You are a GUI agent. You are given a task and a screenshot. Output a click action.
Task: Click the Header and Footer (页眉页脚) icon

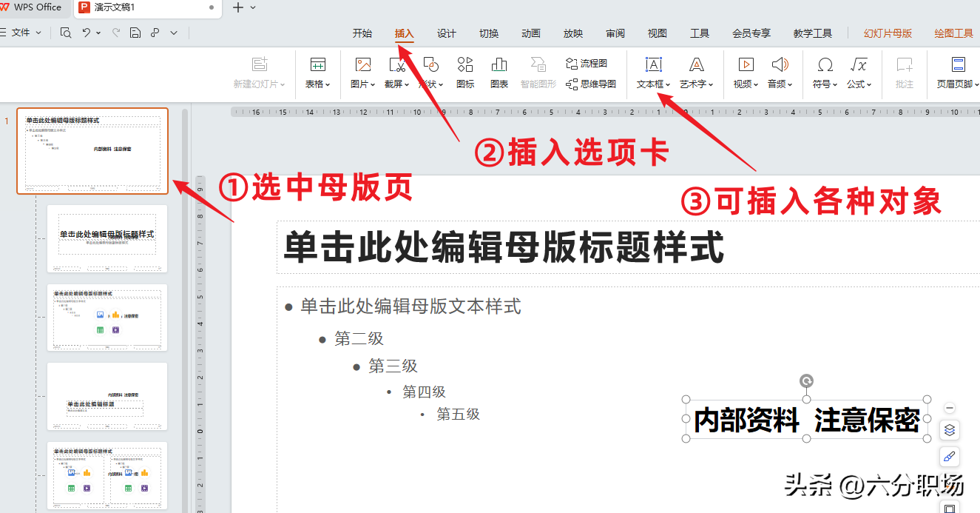tap(959, 64)
